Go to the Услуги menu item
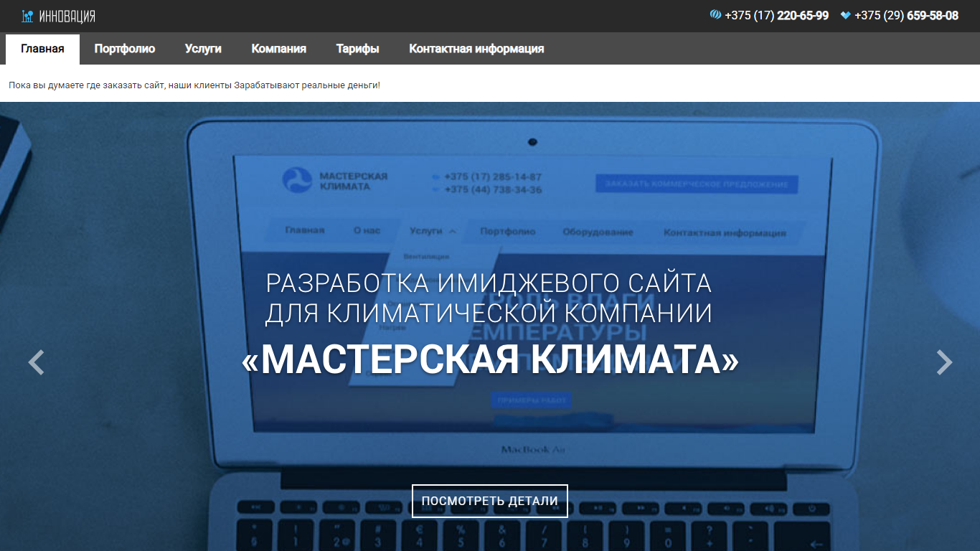Image resolution: width=980 pixels, height=551 pixels. tap(203, 49)
